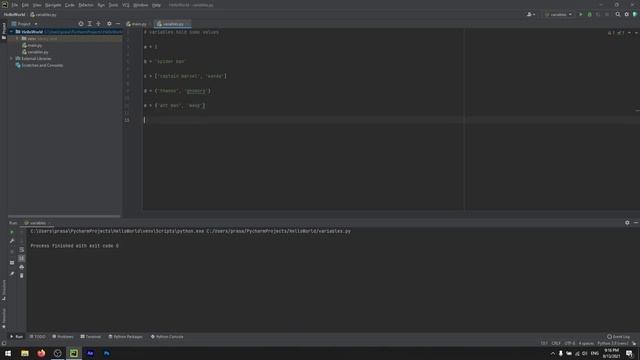This screenshot has width=640, height=360.
Task: Select variables.py in project tree
Action: pos(35,52)
